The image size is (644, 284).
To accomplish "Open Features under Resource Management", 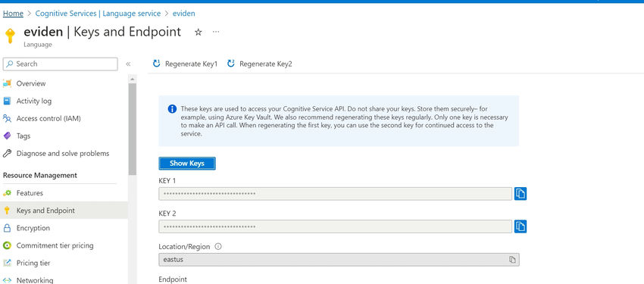I will [30, 193].
